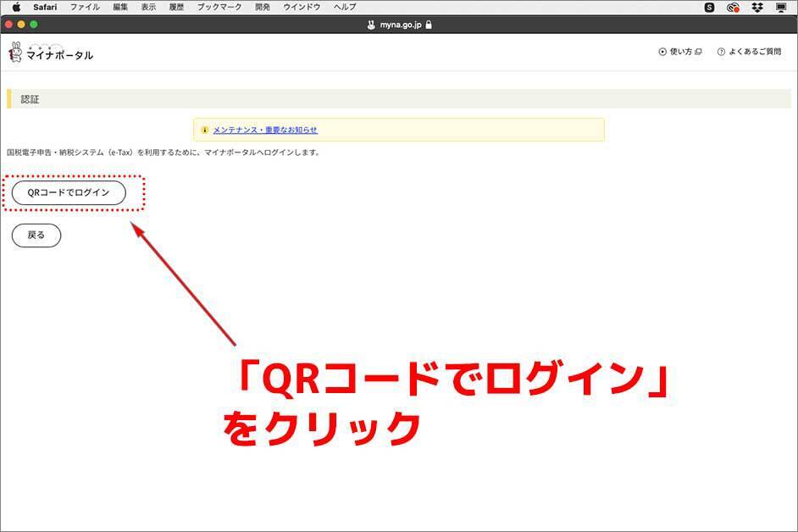The width and height of the screenshot is (798, 532).
Task: Open the 表示 menu
Action: pyautogui.click(x=148, y=7)
